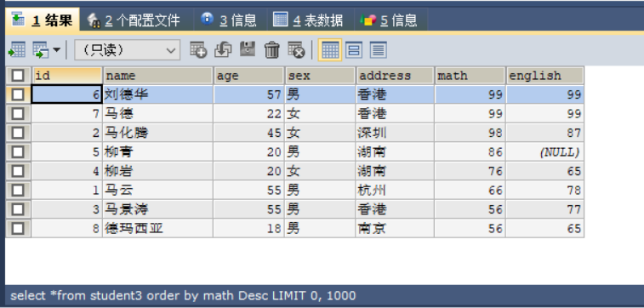The image size is (644, 308).
Task: Check the box for row 德玛西亚
Action: click(18, 228)
